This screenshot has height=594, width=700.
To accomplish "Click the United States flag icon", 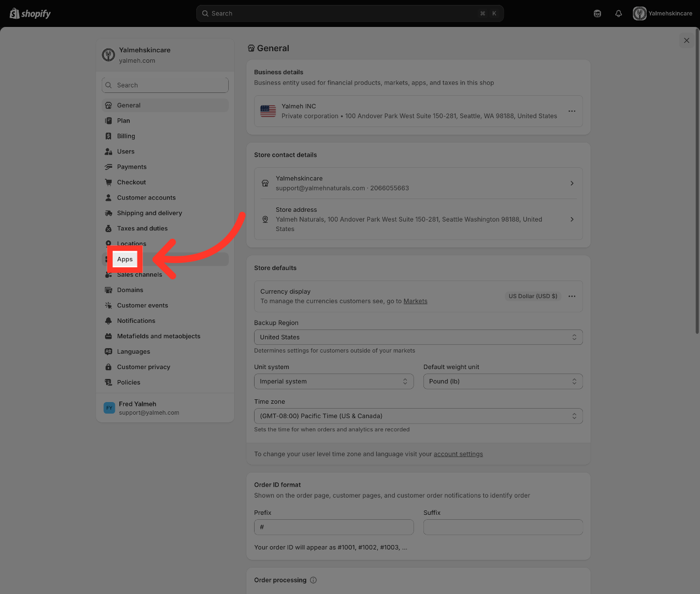I will pos(268,111).
